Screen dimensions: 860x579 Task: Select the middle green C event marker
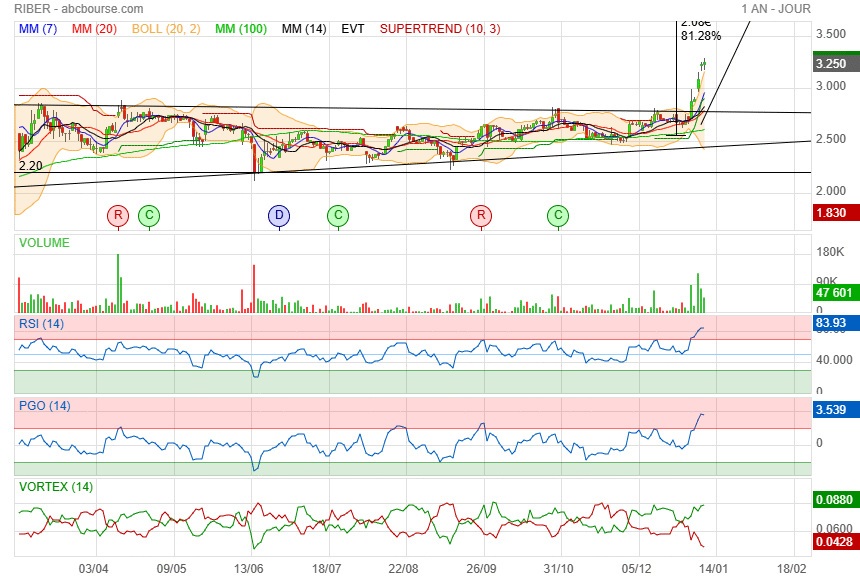click(338, 215)
